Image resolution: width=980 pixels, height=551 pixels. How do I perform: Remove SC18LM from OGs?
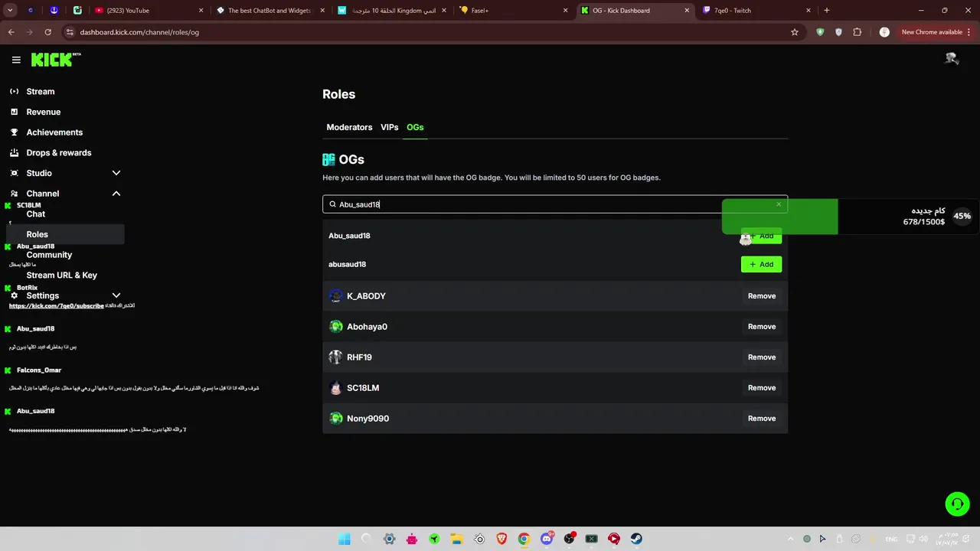click(x=762, y=388)
